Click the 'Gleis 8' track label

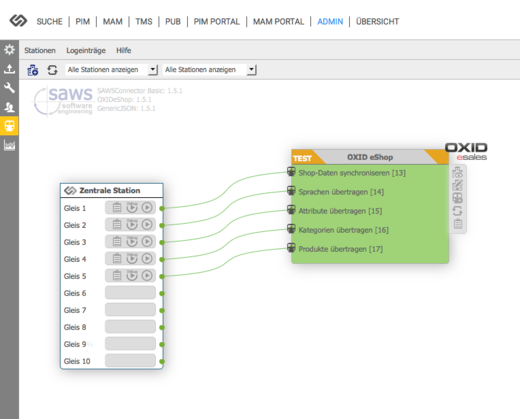point(75,327)
